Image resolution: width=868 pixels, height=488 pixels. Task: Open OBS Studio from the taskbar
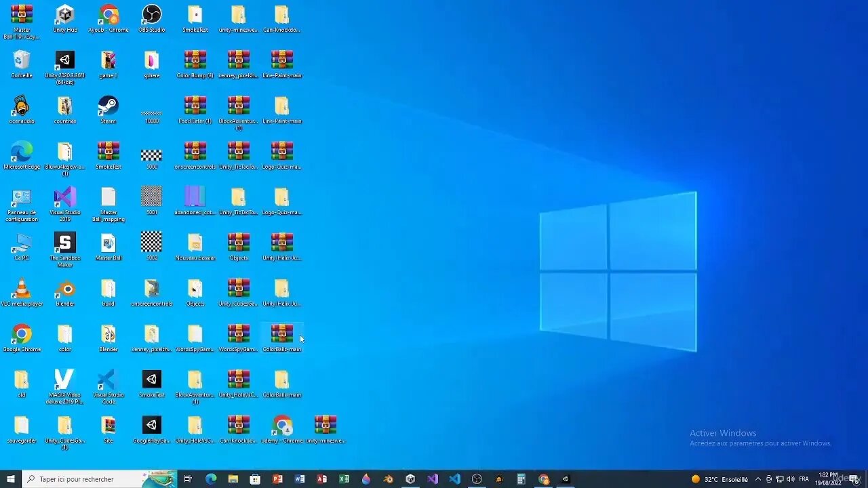pyautogui.click(x=477, y=479)
